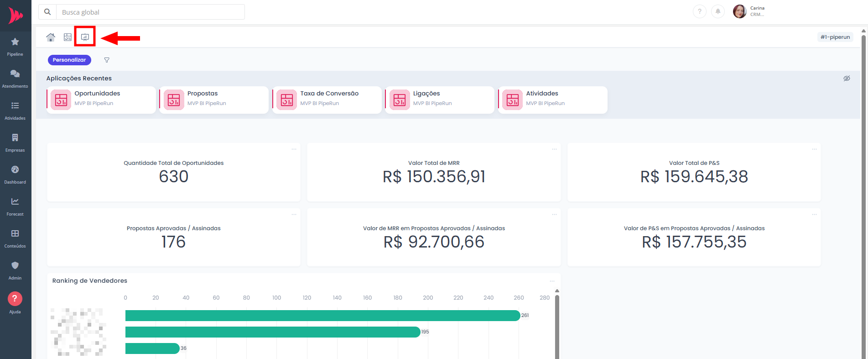Open the presentation chart icon highlighted in red
This screenshot has width=868, height=359.
pyautogui.click(x=85, y=37)
